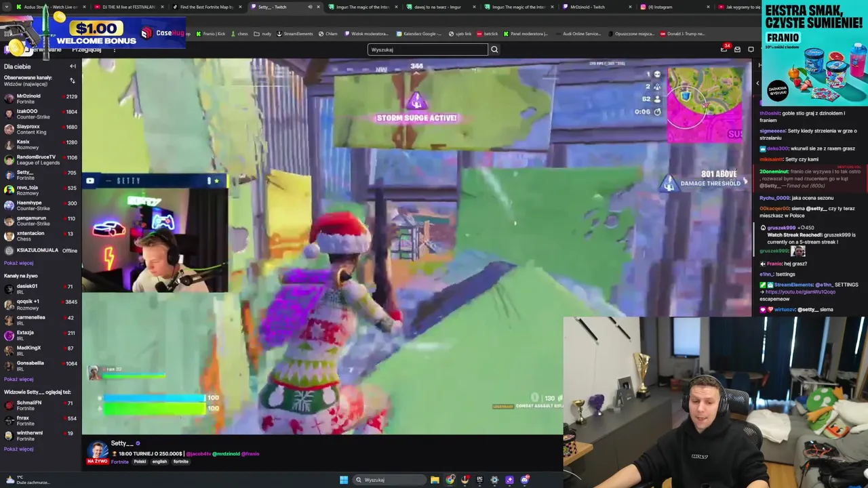Open Discord from taskbar
This screenshot has height=488, width=868.
pos(524,480)
